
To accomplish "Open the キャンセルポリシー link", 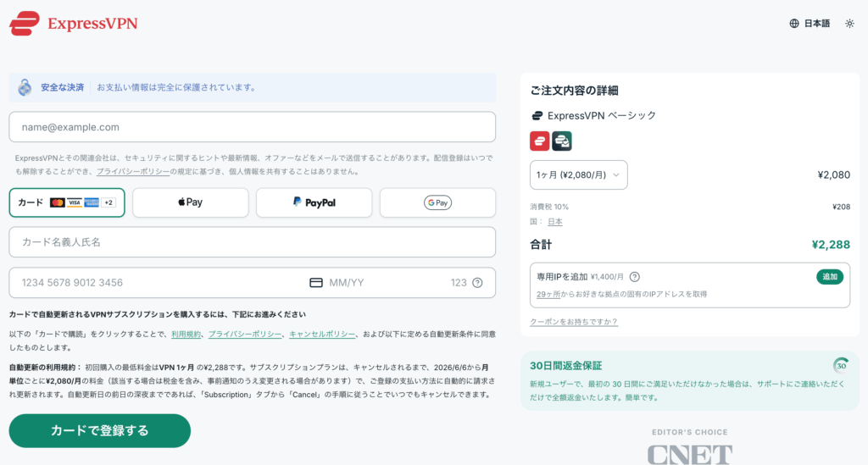I will click(322, 334).
